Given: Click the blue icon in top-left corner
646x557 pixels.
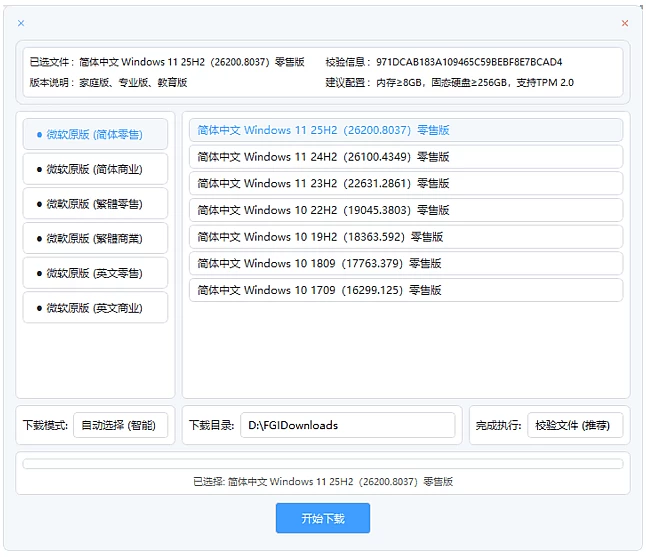Looking at the screenshot, I should point(22,23).
